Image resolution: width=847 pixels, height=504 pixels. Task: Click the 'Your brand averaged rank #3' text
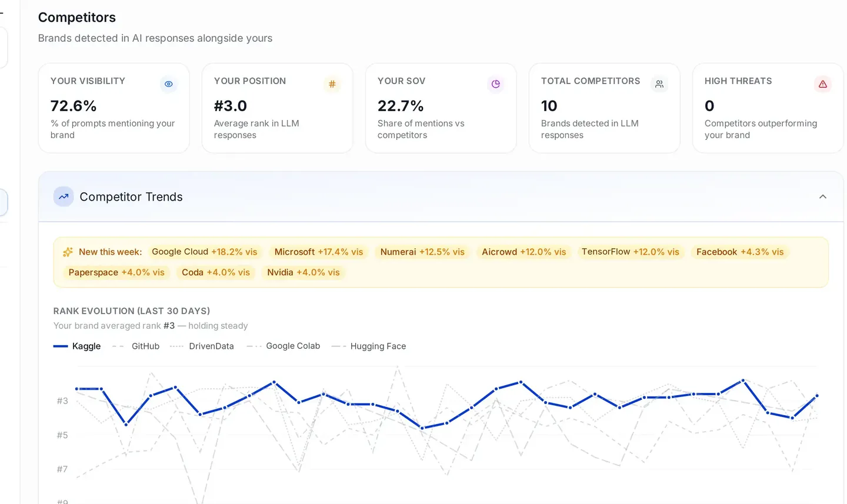pyautogui.click(x=114, y=326)
